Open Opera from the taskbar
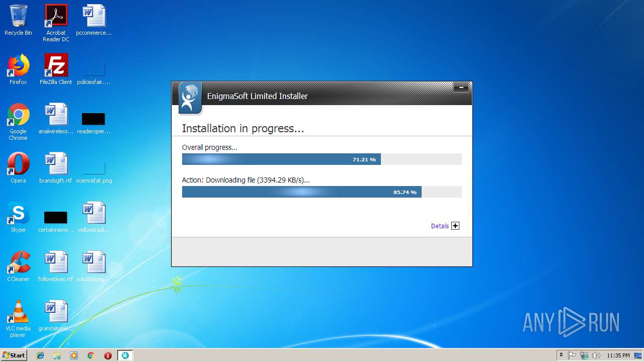Image resolution: width=644 pixels, height=362 pixels. click(108, 355)
